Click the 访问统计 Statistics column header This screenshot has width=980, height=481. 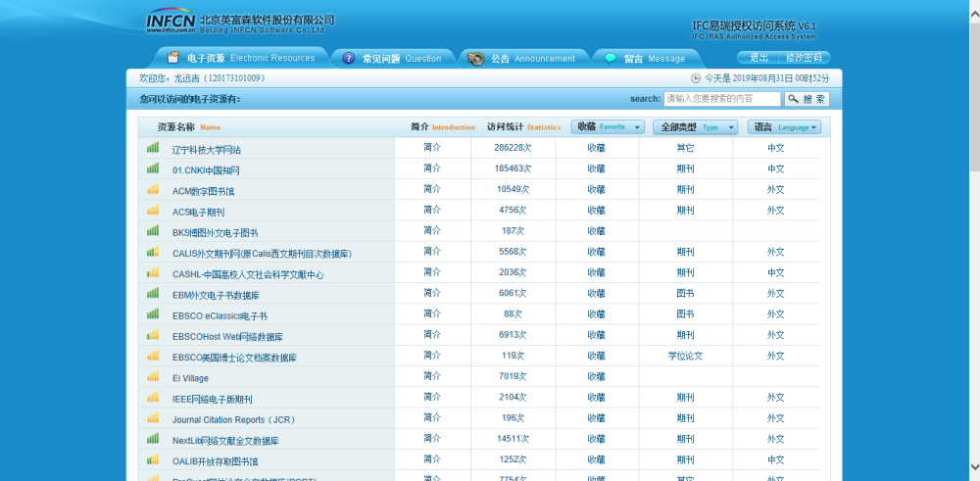pyautogui.click(x=523, y=126)
